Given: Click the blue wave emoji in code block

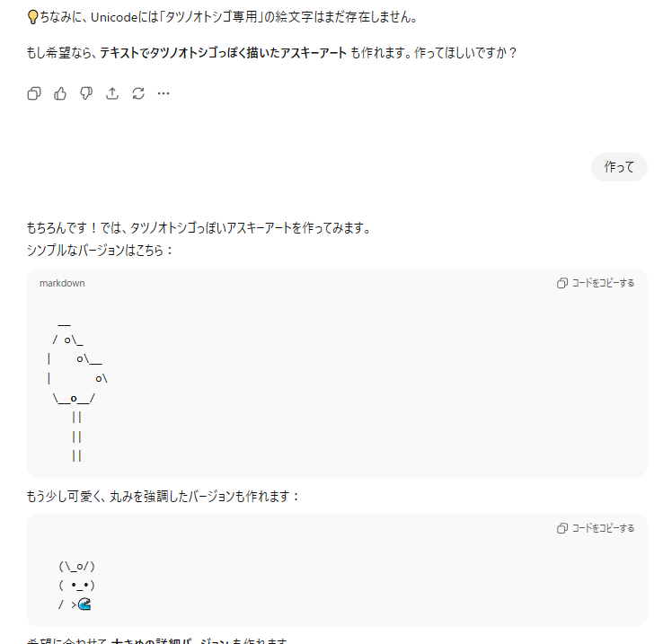Looking at the screenshot, I should pos(84,604).
